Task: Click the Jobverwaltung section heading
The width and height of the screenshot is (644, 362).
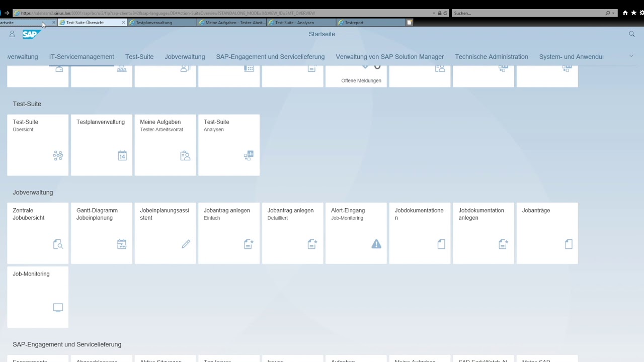Action: [x=33, y=192]
